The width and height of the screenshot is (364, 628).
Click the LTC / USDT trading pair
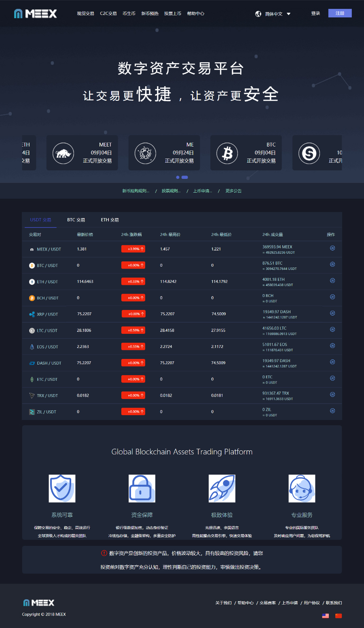(x=47, y=331)
